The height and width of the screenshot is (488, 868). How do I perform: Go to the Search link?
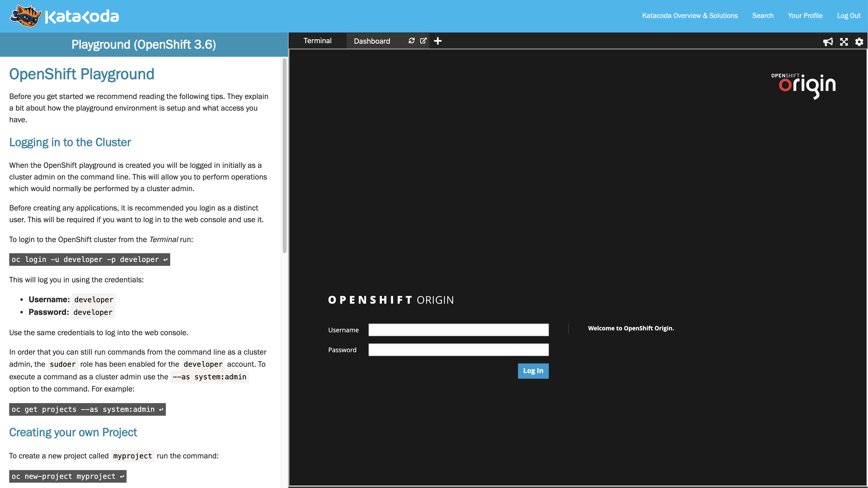pyautogui.click(x=763, y=16)
